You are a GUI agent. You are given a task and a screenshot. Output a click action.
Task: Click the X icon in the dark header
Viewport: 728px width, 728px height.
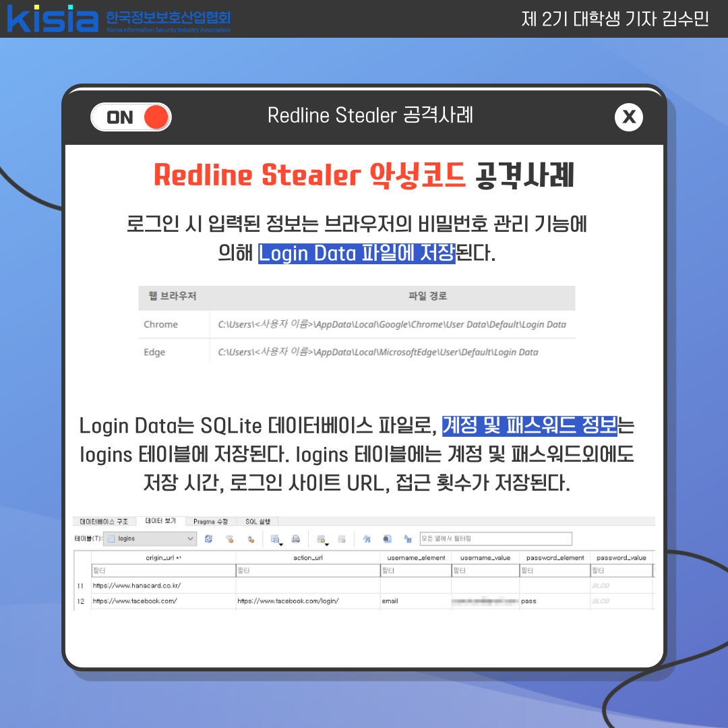point(629,117)
